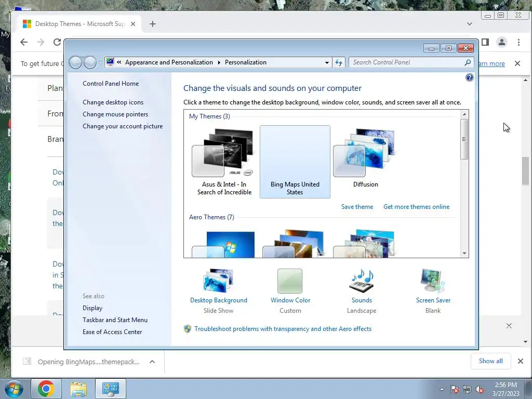This screenshot has width=532, height=399.
Task: Click the search magnifier icon in Control Panel
Action: pos(468,62)
